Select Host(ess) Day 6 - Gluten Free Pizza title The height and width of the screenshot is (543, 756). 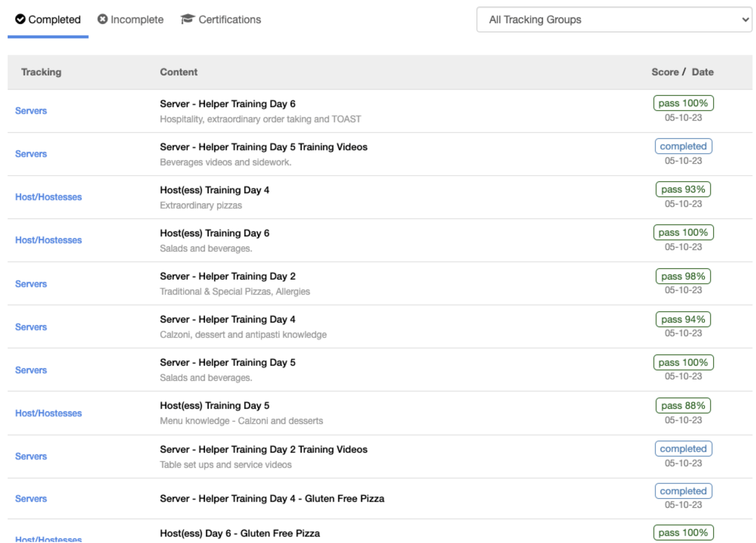click(x=240, y=533)
